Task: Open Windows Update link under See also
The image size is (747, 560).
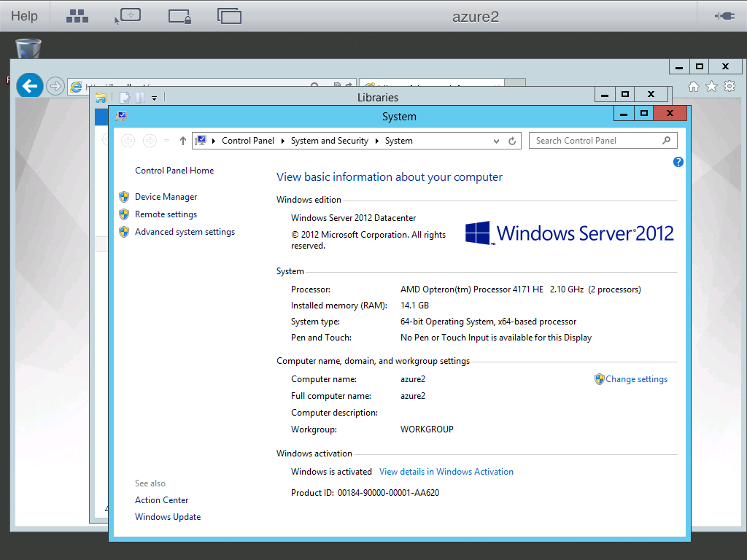Action: click(168, 517)
